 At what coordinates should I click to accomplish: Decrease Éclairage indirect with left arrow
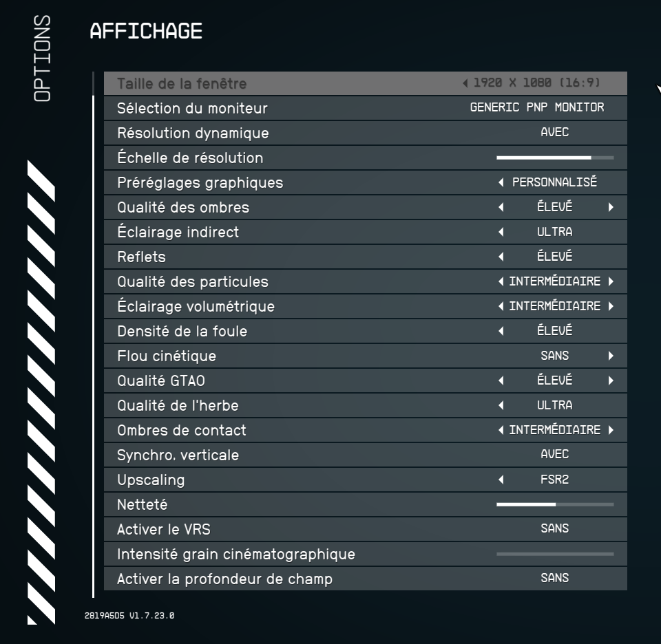(501, 232)
